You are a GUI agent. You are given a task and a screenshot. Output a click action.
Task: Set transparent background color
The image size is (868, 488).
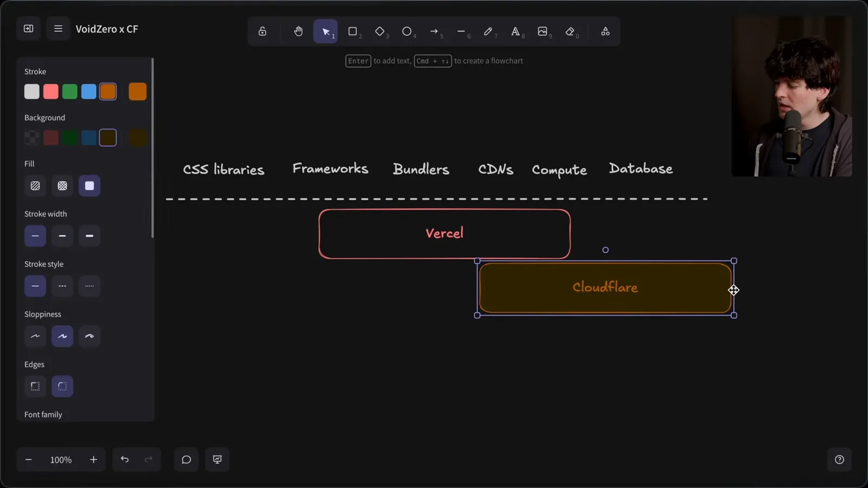pyautogui.click(x=32, y=138)
